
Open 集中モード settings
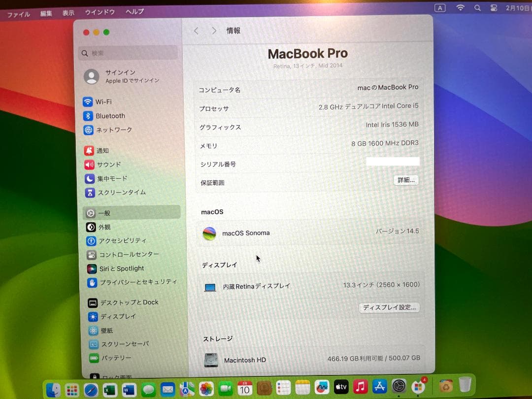point(109,178)
